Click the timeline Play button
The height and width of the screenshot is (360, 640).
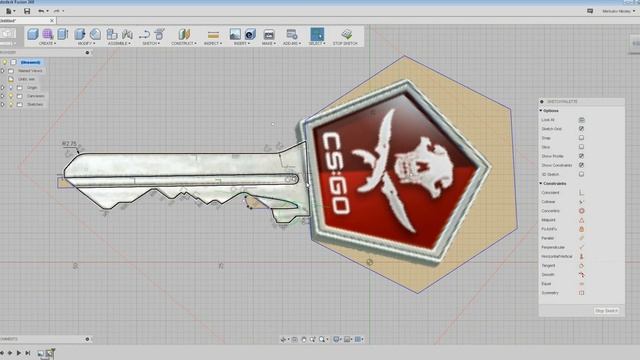18,353
